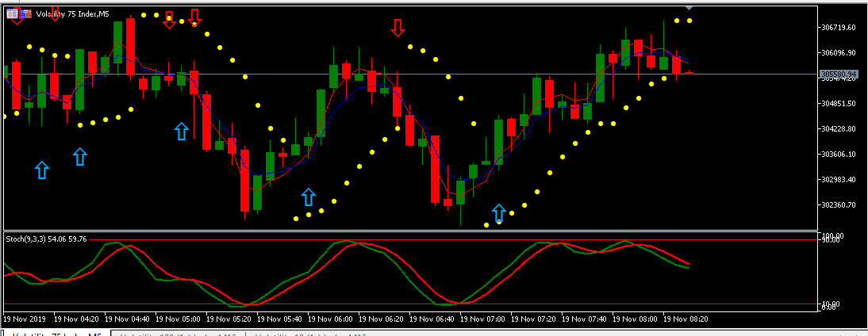The image size is (868, 336).
Task: Click the 19 Nov 05:20 time label
Action: 229,319
